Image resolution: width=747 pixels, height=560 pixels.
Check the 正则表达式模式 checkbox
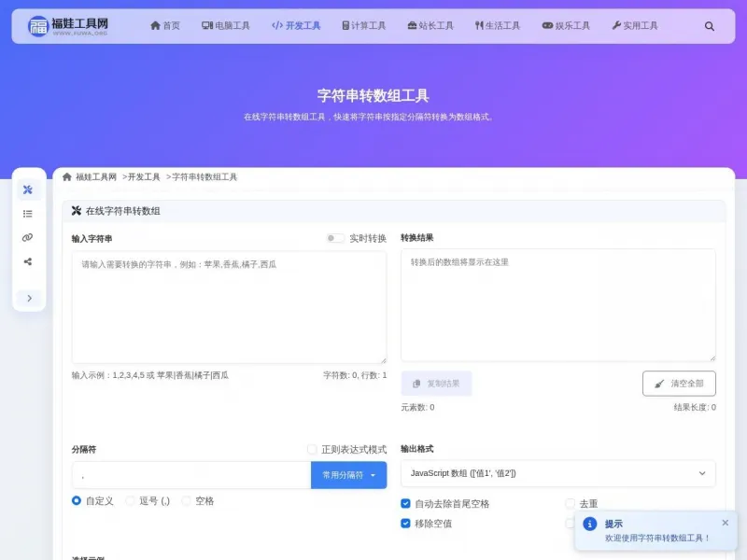[313, 449]
